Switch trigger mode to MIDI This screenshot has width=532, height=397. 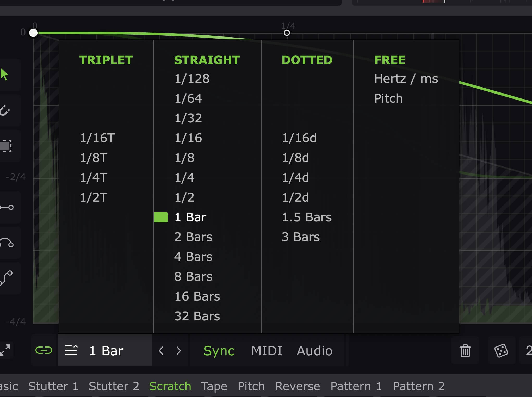[x=267, y=351]
